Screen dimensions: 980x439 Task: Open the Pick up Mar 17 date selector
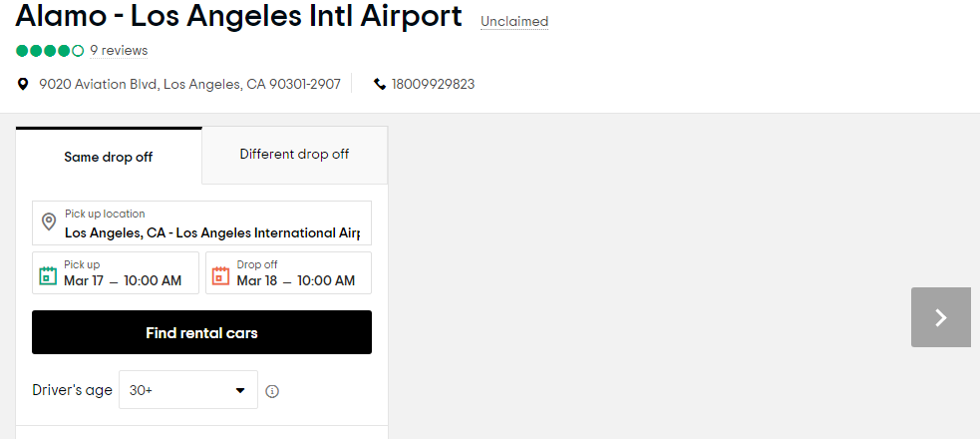click(x=116, y=272)
